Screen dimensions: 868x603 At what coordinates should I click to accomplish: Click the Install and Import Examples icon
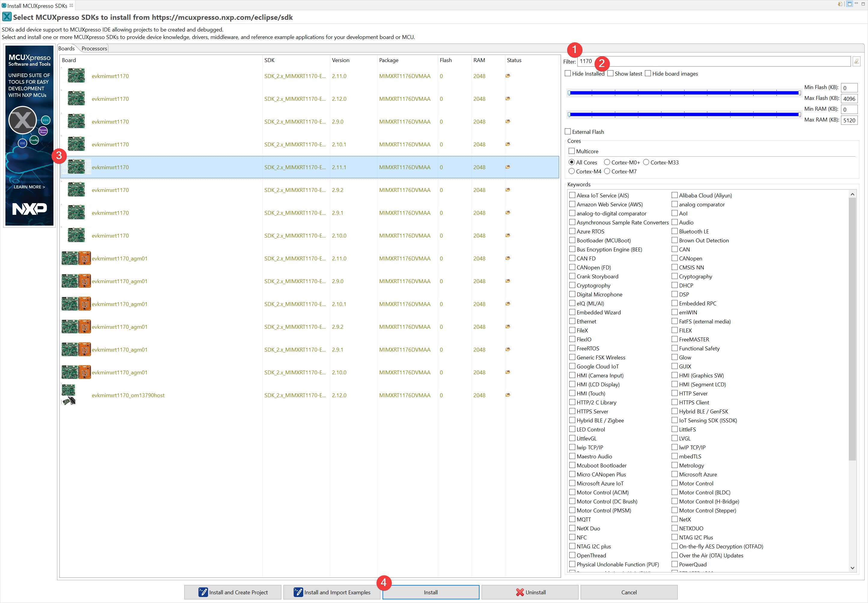pos(298,592)
